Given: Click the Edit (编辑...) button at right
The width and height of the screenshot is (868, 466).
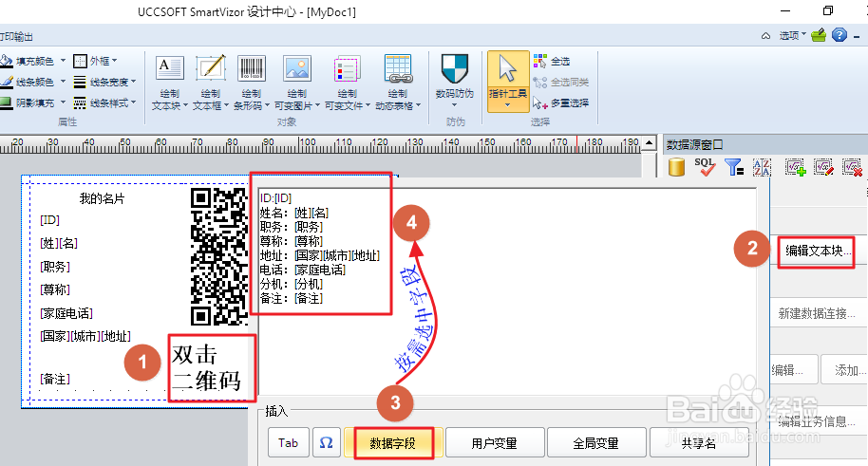Looking at the screenshot, I should click(794, 370).
